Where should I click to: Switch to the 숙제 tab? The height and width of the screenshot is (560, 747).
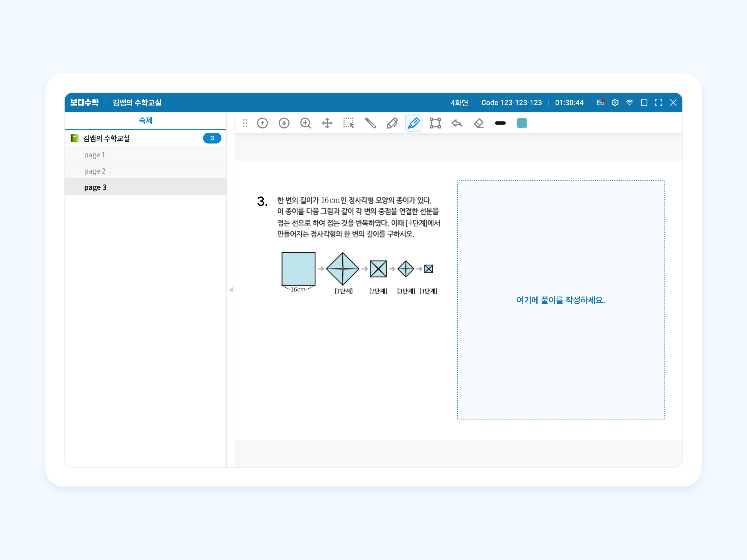pos(145,120)
